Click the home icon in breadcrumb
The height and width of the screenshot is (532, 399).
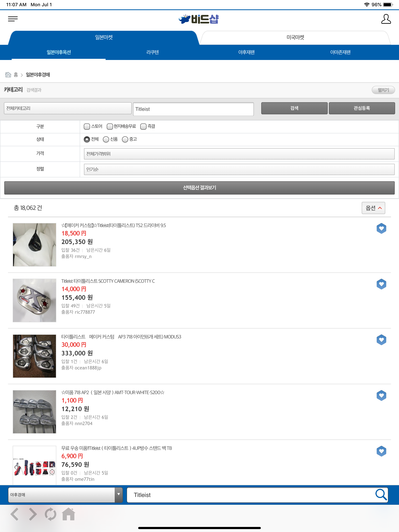(x=8, y=75)
